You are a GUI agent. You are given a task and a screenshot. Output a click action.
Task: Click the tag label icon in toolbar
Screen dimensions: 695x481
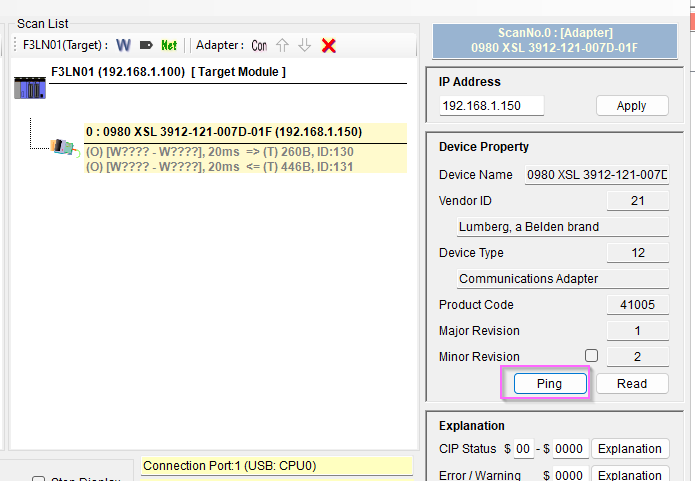[146, 45]
